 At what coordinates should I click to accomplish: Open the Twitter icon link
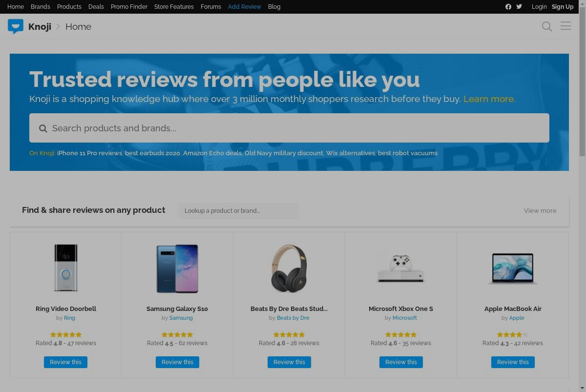[x=519, y=7]
